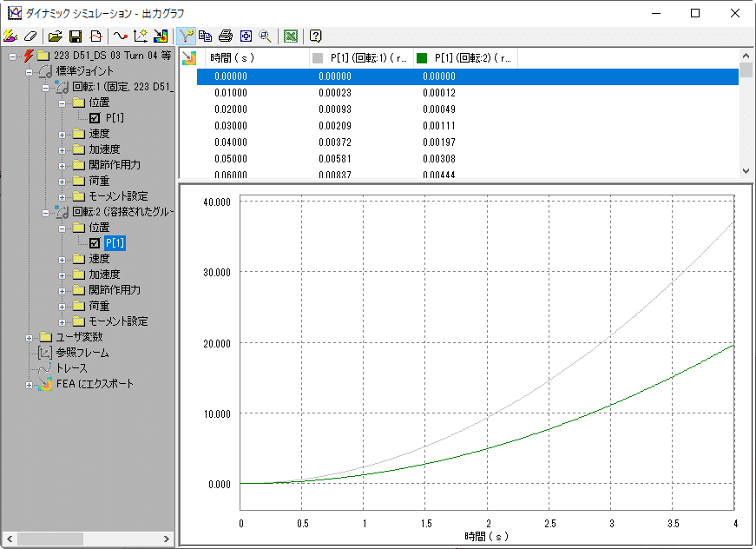Collapse the 標準ジョイント node

click(x=29, y=72)
